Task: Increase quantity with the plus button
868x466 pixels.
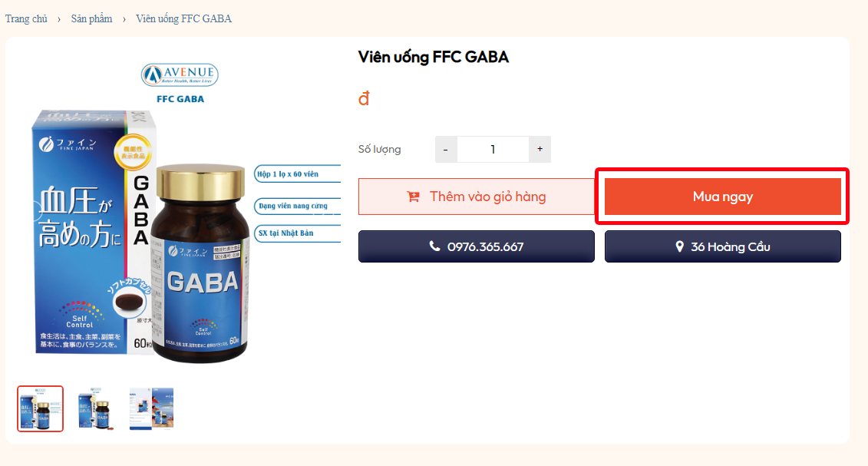Action: [540, 149]
